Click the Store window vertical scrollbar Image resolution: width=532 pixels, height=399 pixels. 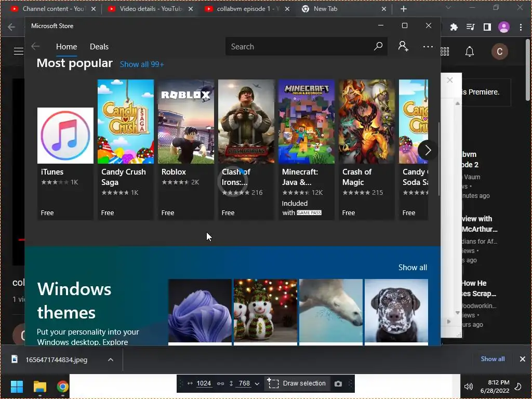[438, 159]
